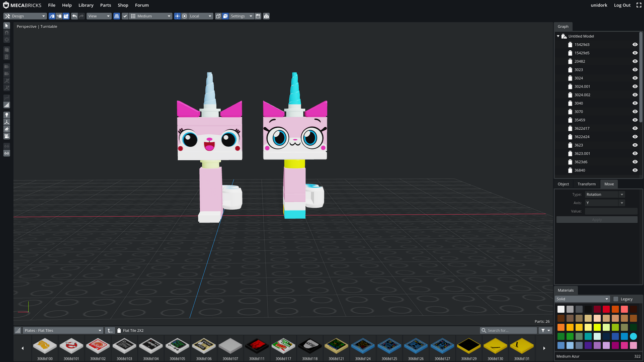Switch to the Transform tab
The image size is (644, 362).
click(587, 184)
